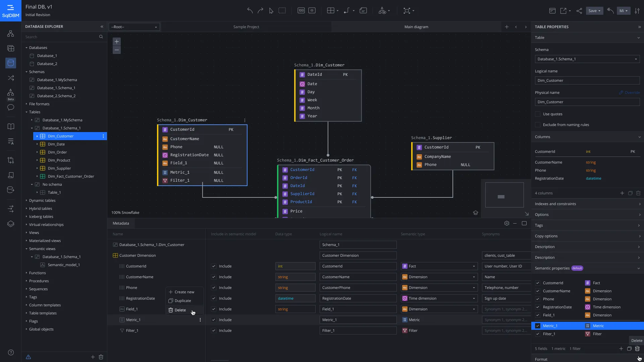Screen dimensions: 644x362
Task: Open the Schema dropdown Database_1.Schema_1
Action: click(587, 59)
